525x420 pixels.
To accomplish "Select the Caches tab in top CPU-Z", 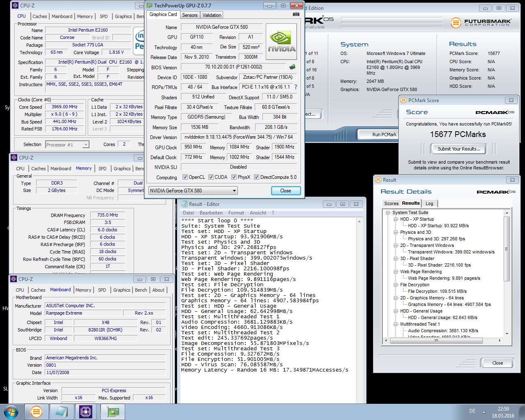I will [x=40, y=16].
